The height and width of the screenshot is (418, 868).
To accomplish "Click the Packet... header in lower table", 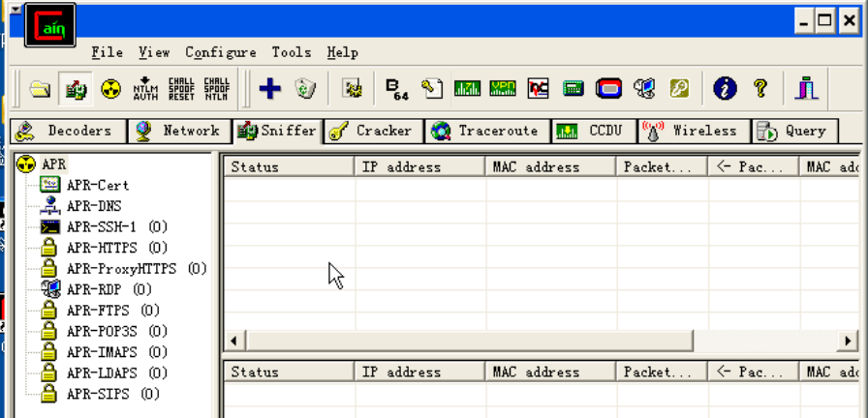I will pyautogui.click(x=662, y=373).
